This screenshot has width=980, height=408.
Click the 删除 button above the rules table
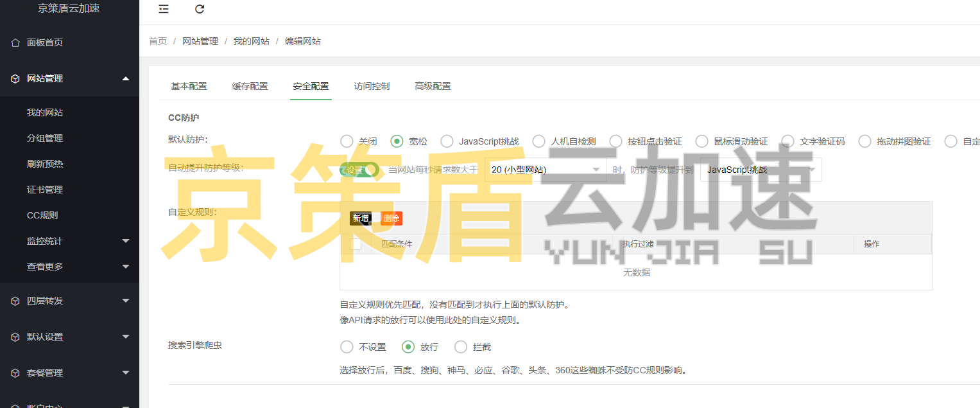coord(391,218)
